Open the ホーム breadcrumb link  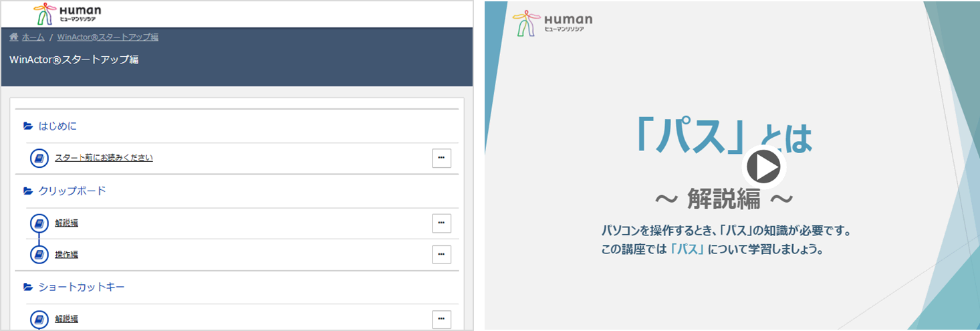[33, 37]
